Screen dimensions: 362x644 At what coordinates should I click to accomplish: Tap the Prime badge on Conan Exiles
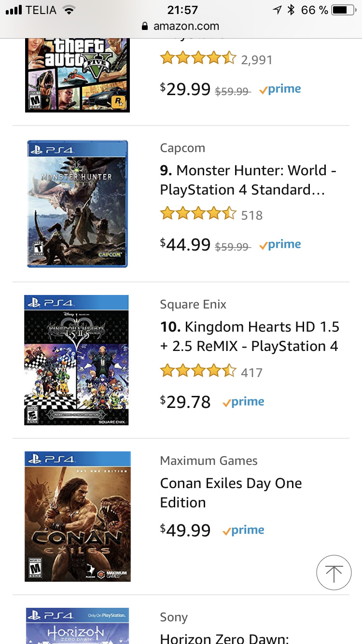pyautogui.click(x=243, y=531)
